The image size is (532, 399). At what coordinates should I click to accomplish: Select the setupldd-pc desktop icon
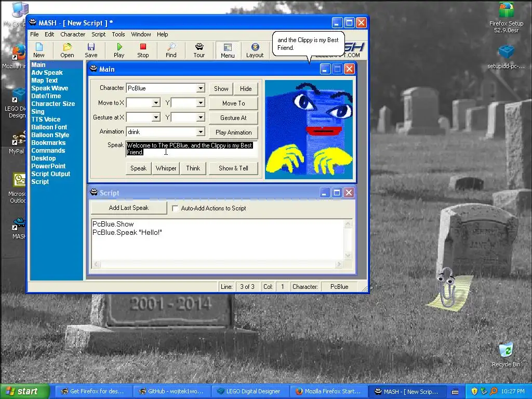pyautogui.click(x=506, y=57)
